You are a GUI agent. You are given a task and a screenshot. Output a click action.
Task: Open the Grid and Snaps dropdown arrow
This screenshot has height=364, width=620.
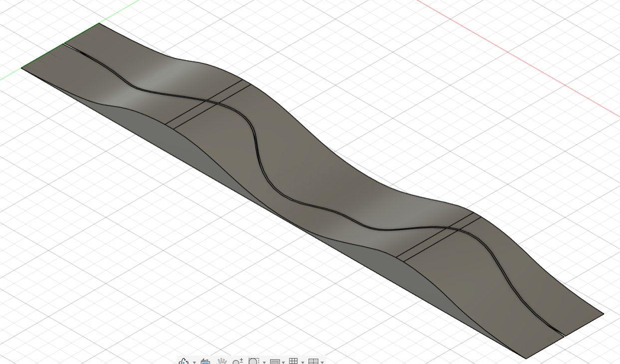pos(303,362)
